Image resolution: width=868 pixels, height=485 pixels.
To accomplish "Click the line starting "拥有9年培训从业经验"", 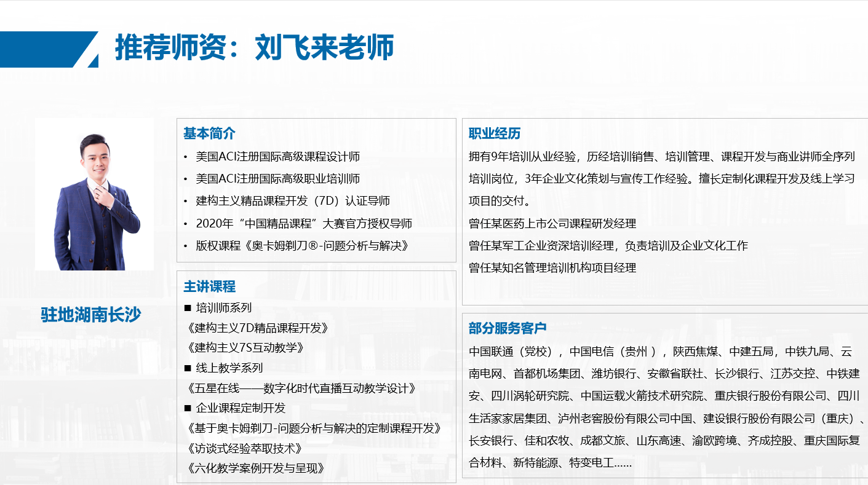I will click(x=662, y=157).
